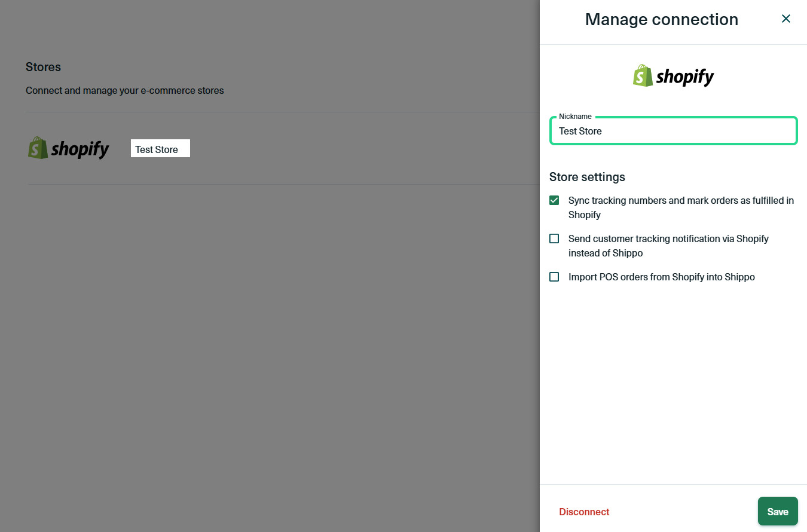Enable Import POS orders from Shopify
This screenshot has width=807, height=532.
tap(554, 277)
